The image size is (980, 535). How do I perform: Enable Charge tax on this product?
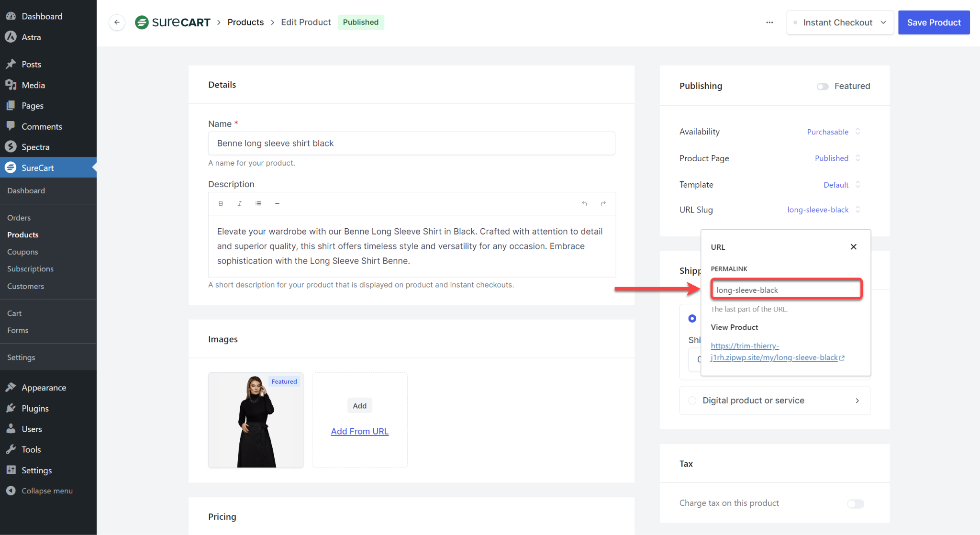(855, 503)
